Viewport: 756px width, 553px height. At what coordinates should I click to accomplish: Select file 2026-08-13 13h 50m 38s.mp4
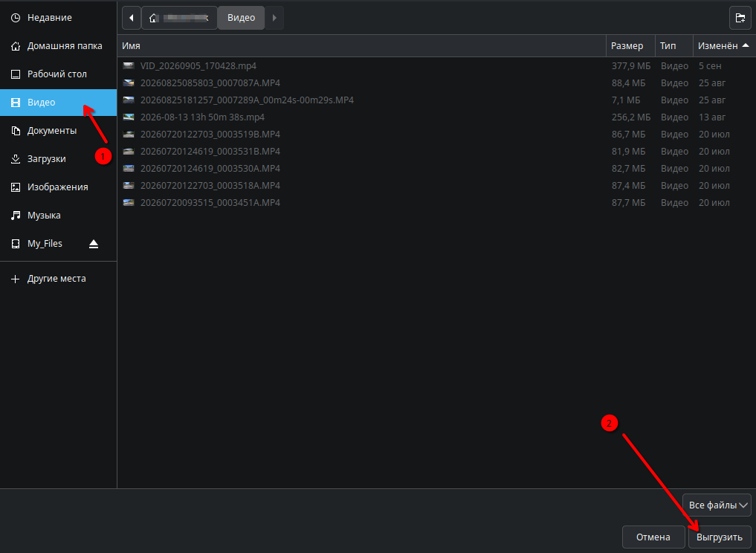(x=436, y=117)
